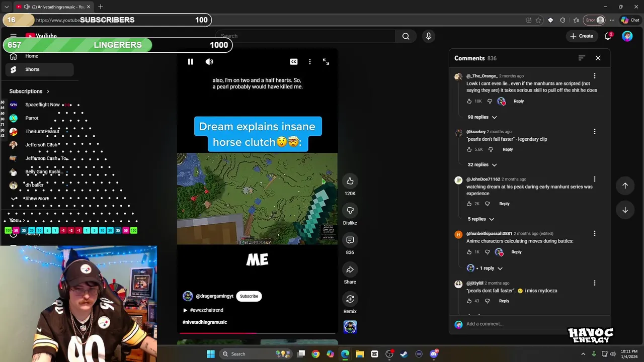The height and width of the screenshot is (362, 644).
Task: Seek on the Shorts red progress bar
Action: [257, 333]
